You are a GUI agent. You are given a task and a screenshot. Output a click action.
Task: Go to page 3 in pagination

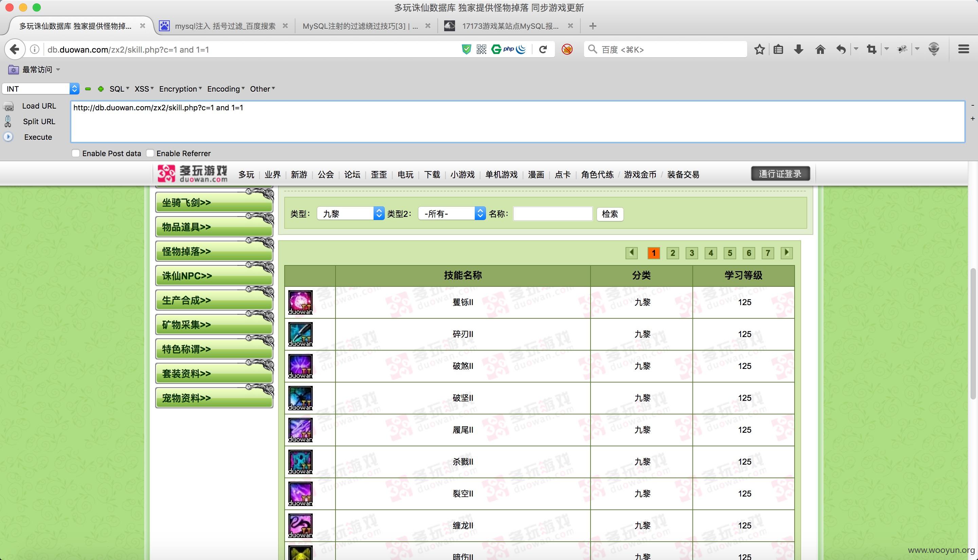pos(691,253)
